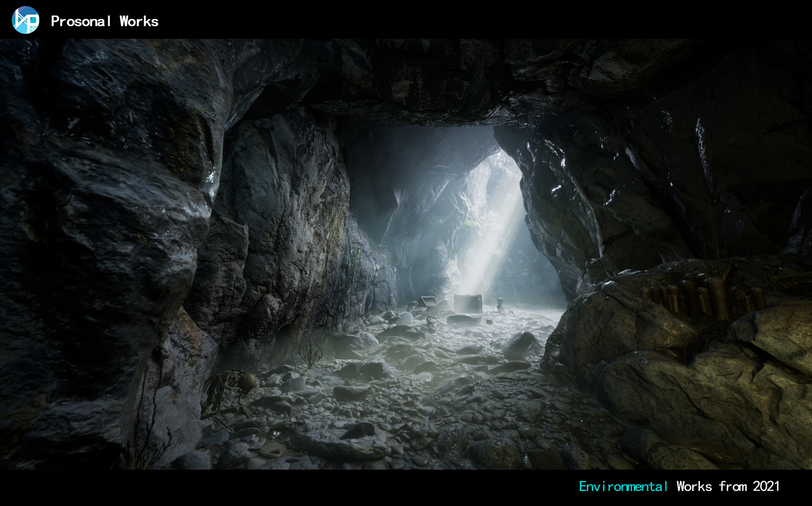
Task: Click the Prosonal Works title text
Action: point(105,21)
